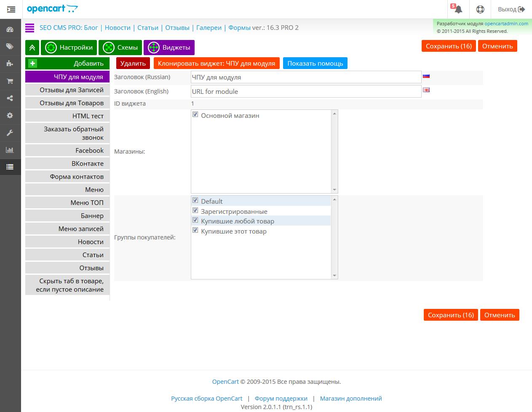Select the Заказать обратный звонок widget
The width and height of the screenshot is (532, 412).
[67, 133]
